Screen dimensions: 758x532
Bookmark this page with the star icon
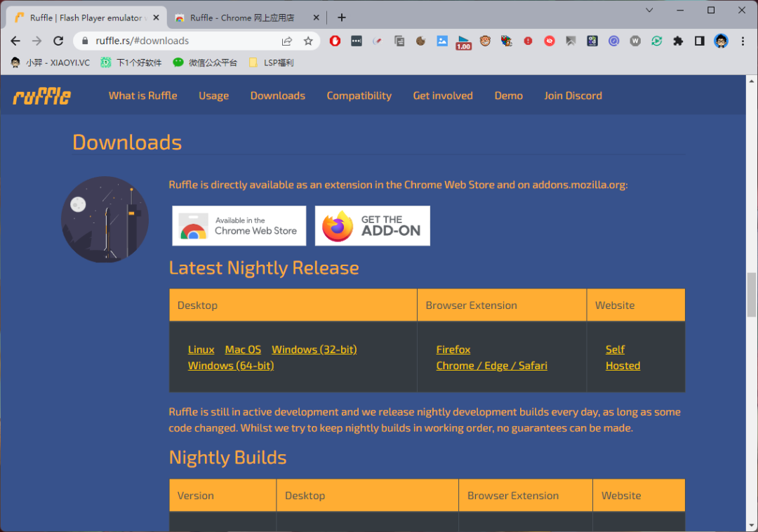pos(308,41)
